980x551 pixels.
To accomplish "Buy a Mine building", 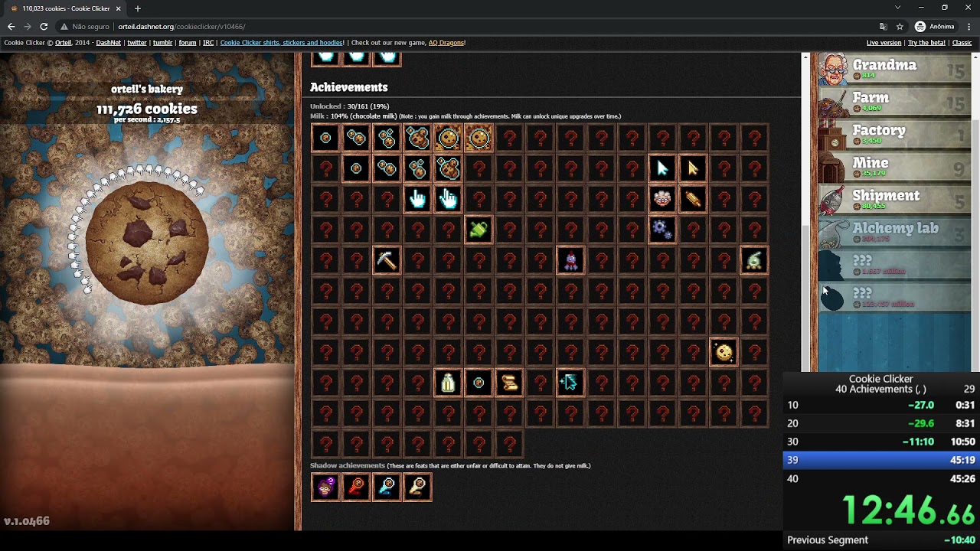I will point(894,168).
